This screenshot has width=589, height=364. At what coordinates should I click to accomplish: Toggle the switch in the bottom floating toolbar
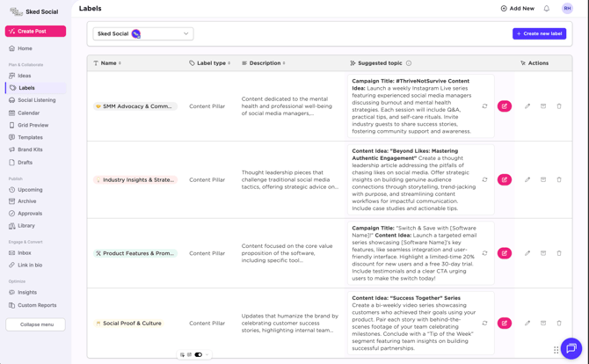(x=199, y=355)
